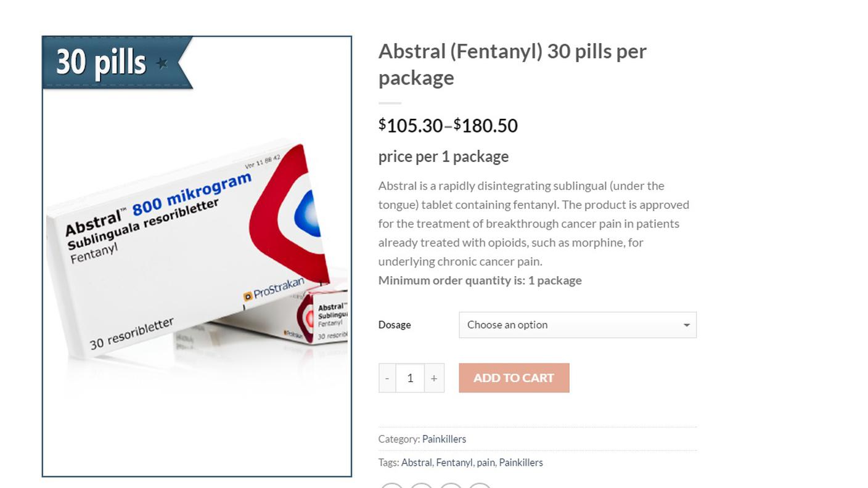This screenshot has height=488, width=868.
Task: Click the 30 pills ribbon badge
Action: click(117, 63)
